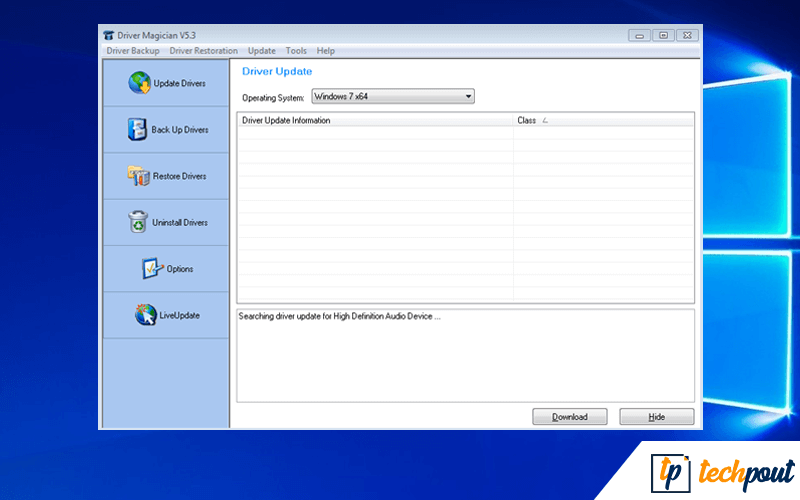This screenshot has width=800, height=500.
Task: Click the Update Drivers globe icon
Action: (139, 83)
